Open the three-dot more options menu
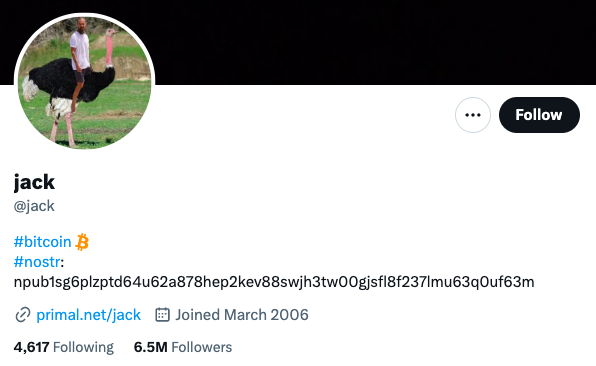Screen dimensions: 596x366 point(473,115)
